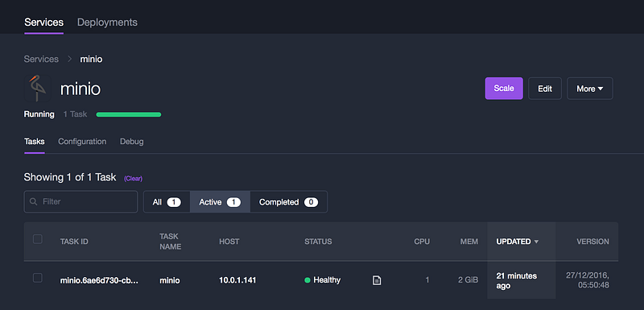The width and height of the screenshot is (644, 310).
Task: Click the green Healthy status dot
Action: click(308, 280)
